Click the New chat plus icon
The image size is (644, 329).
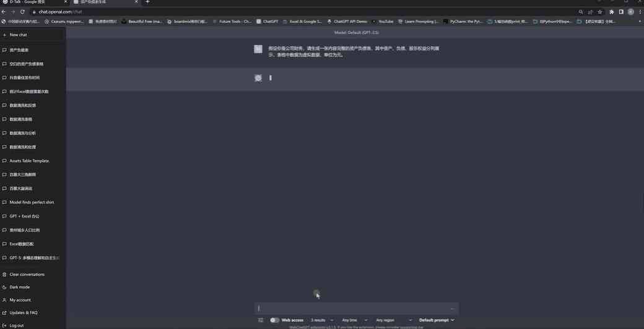(x=4, y=35)
